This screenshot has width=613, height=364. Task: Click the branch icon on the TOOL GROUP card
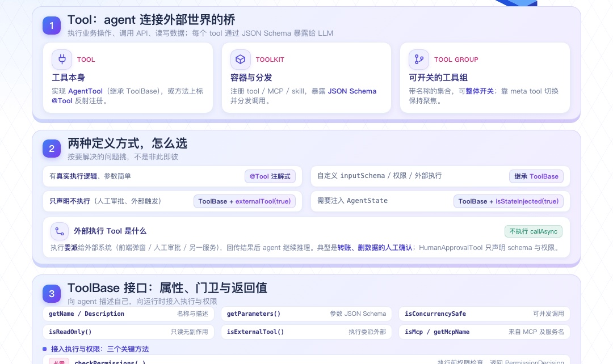click(419, 60)
